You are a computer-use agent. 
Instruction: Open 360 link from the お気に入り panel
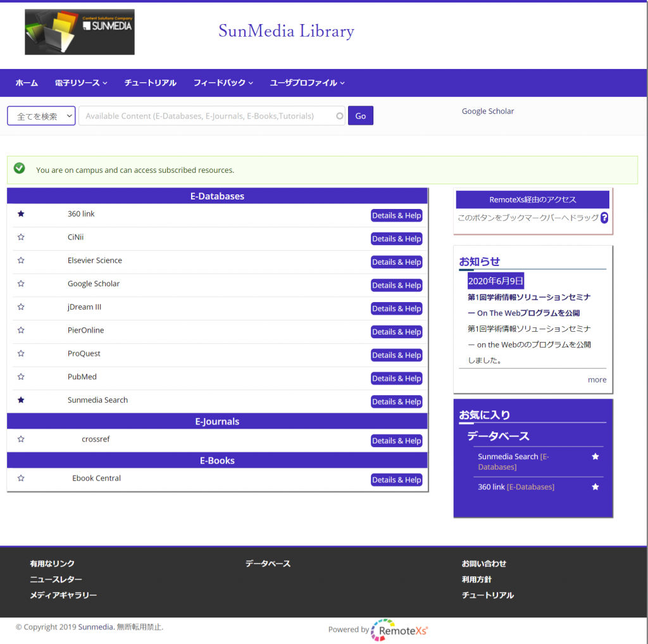(x=491, y=487)
